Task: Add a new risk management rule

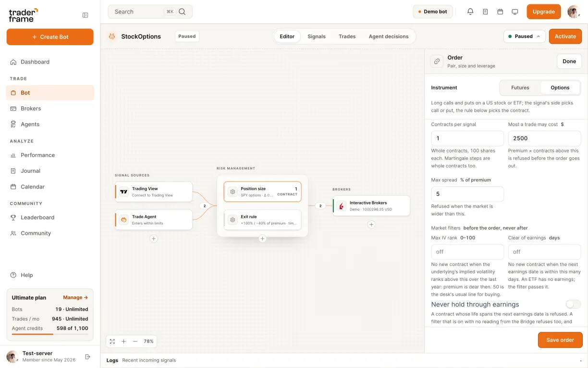Action: [x=262, y=239]
